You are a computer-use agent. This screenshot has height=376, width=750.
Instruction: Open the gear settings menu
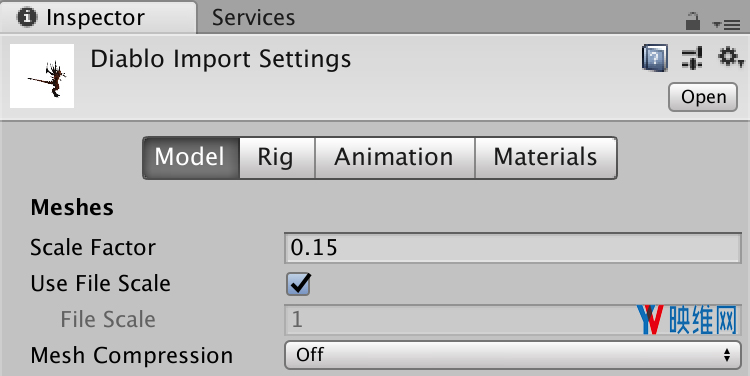pyautogui.click(x=730, y=58)
